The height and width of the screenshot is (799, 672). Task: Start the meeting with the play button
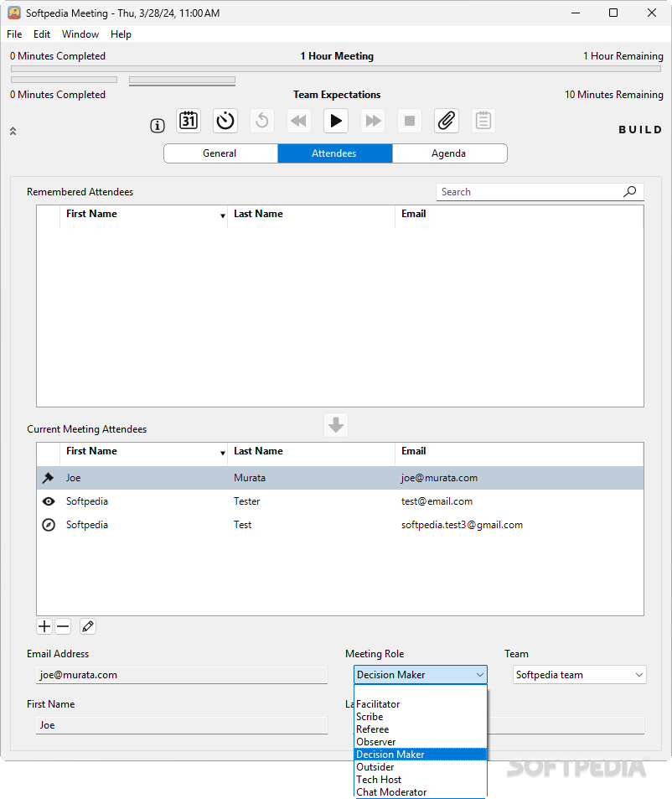336,122
